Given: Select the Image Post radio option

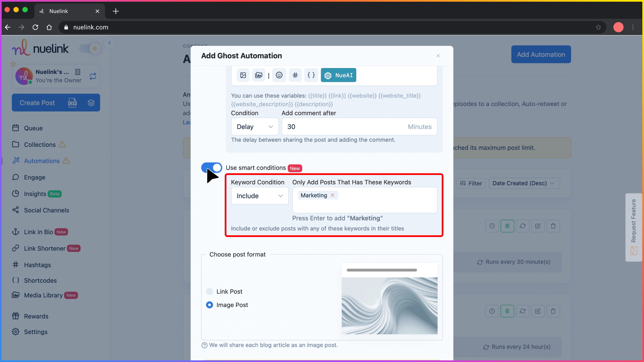Looking at the screenshot, I should [x=210, y=305].
